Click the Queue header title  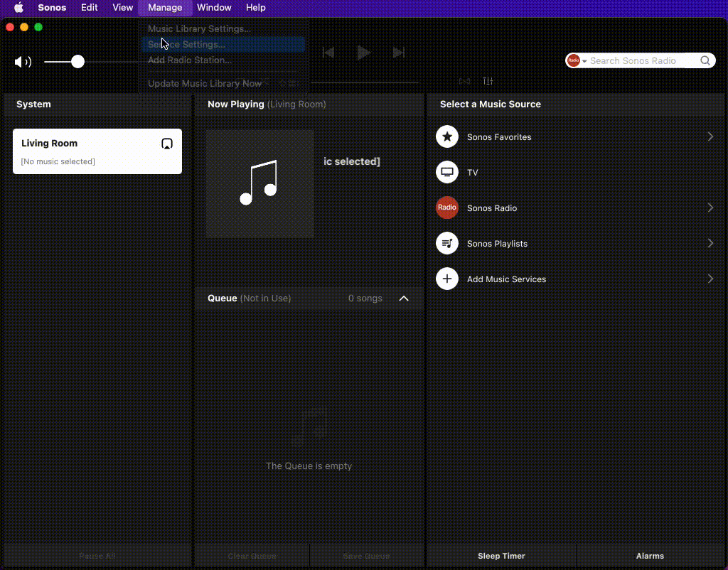[x=223, y=298]
